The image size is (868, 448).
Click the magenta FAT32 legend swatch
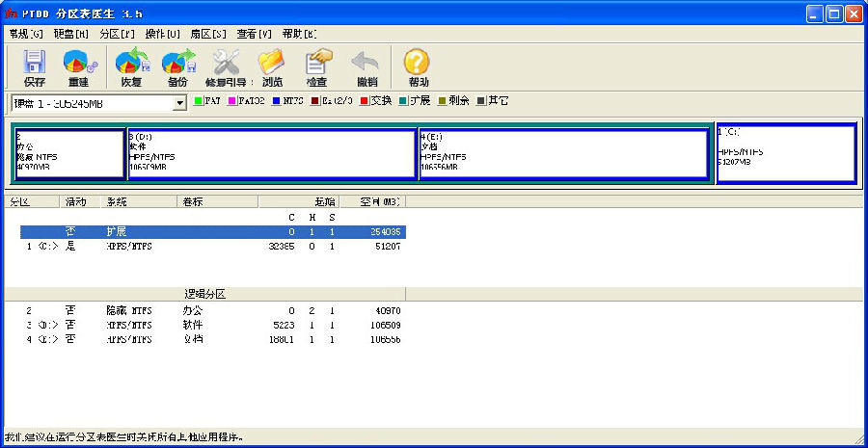coord(231,101)
